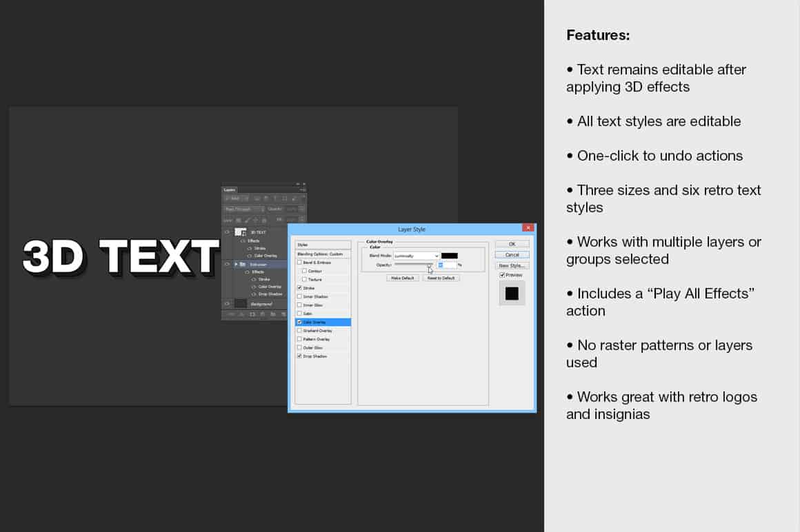Click the layer filter on/off switch
800x532 pixels.
pos(304,196)
